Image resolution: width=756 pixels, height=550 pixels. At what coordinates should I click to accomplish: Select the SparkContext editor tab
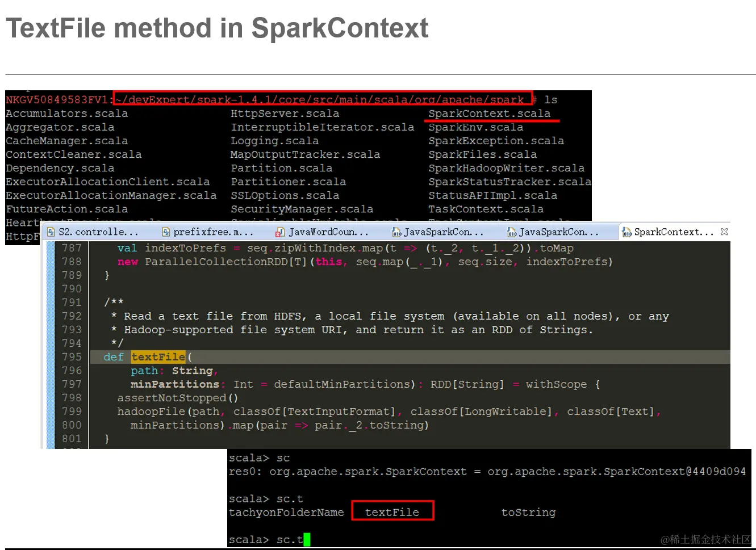click(674, 232)
